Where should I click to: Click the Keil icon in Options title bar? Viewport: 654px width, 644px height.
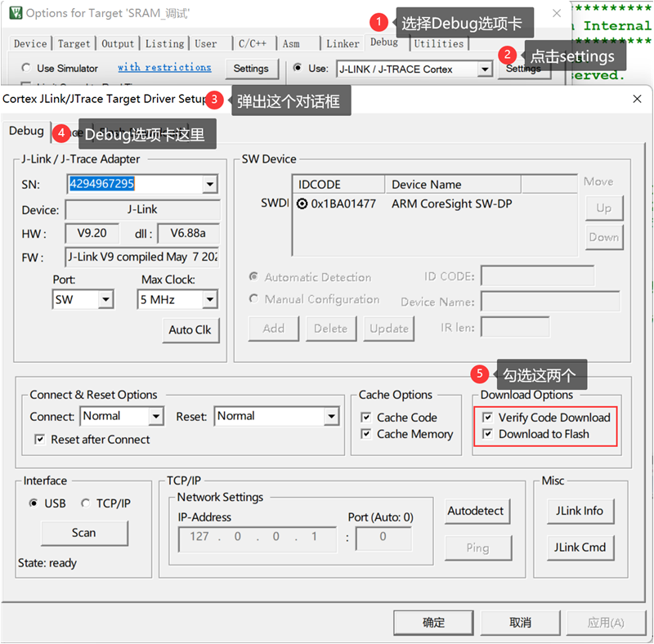click(14, 13)
